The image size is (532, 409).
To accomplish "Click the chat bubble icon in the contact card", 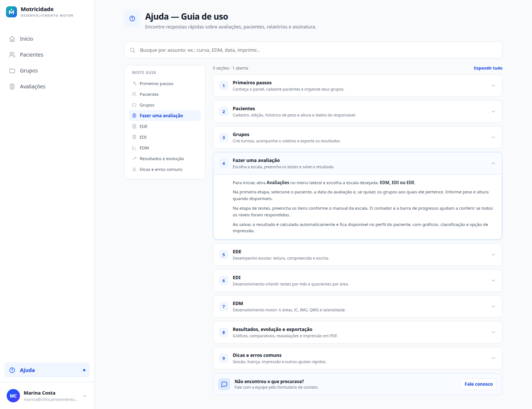I will tap(224, 384).
